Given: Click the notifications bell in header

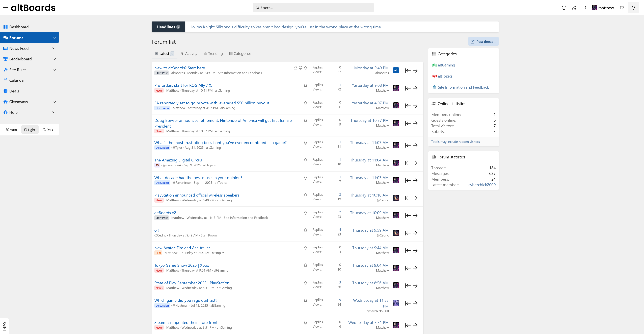Looking at the screenshot, I should 633,8.
